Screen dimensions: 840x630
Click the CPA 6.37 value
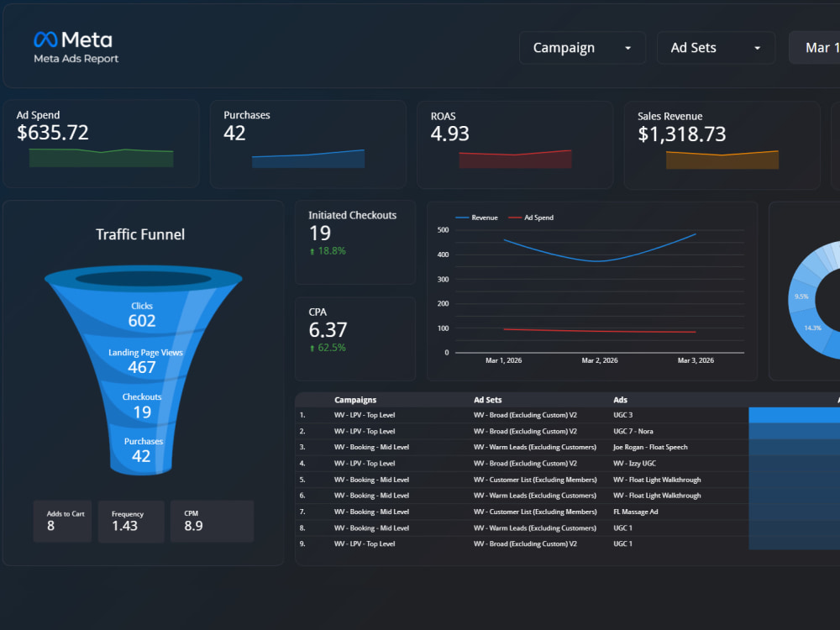click(328, 329)
